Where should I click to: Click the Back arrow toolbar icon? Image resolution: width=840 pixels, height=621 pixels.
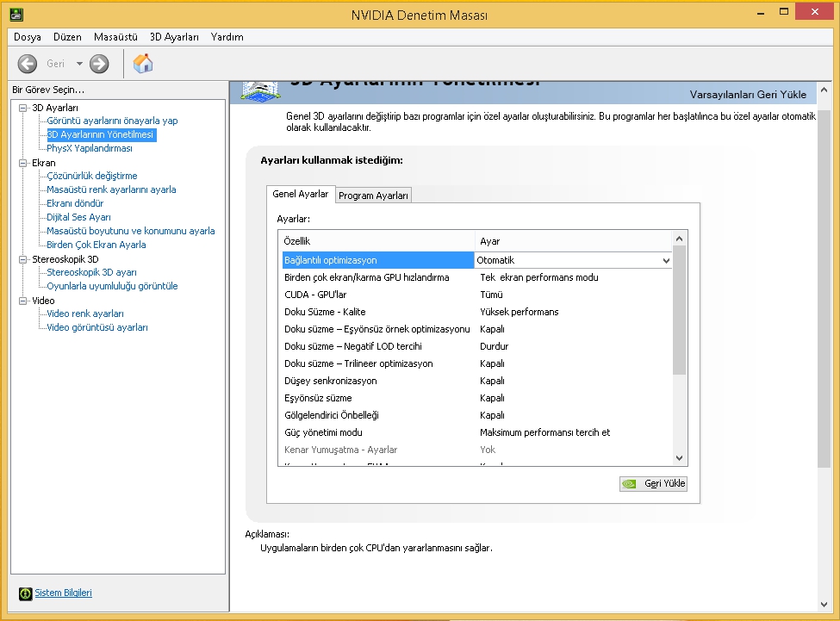[28, 64]
